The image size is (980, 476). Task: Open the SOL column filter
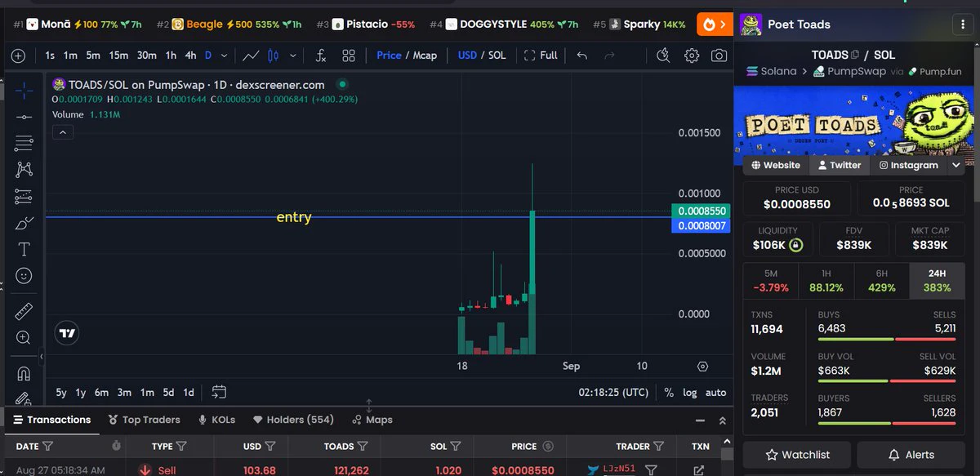tap(456, 447)
